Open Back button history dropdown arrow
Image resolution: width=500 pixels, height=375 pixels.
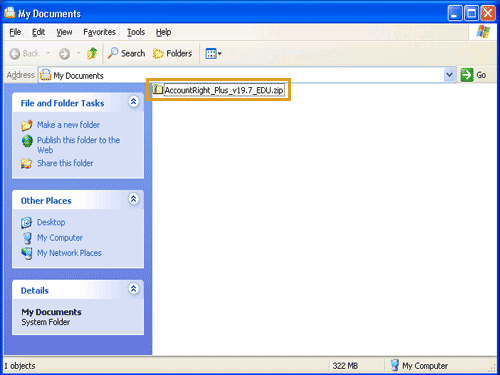tap(48, 53)
